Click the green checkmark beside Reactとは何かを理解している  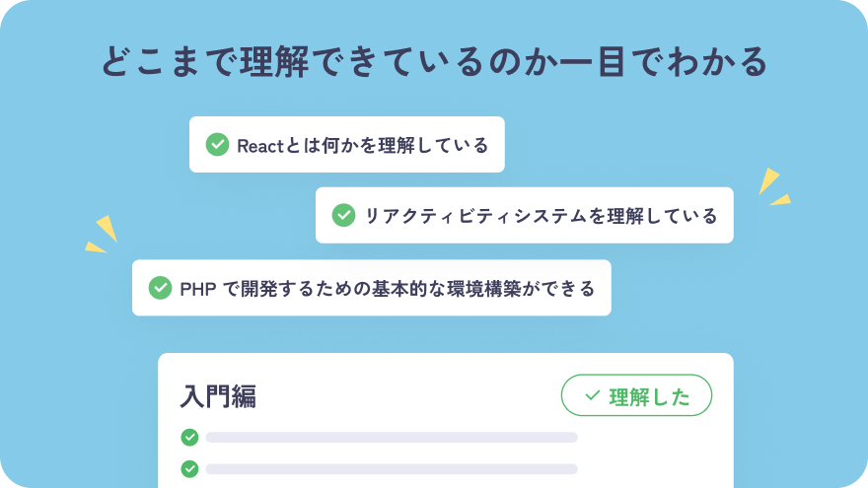[217, 145]
